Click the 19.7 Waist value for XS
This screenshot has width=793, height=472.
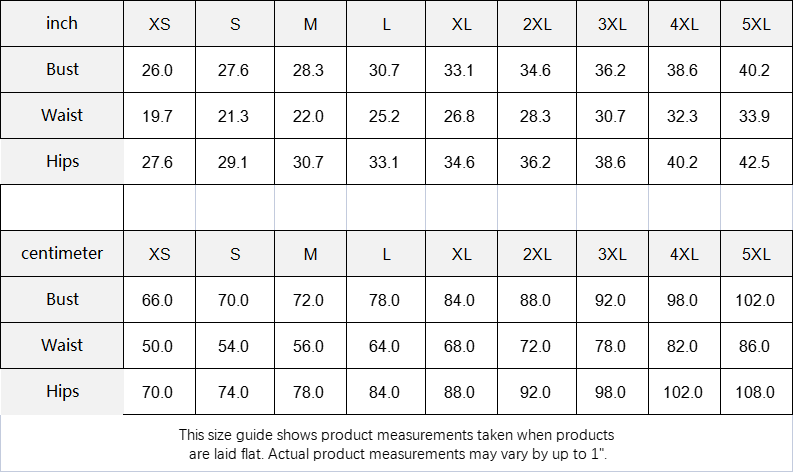pos(159,117)
